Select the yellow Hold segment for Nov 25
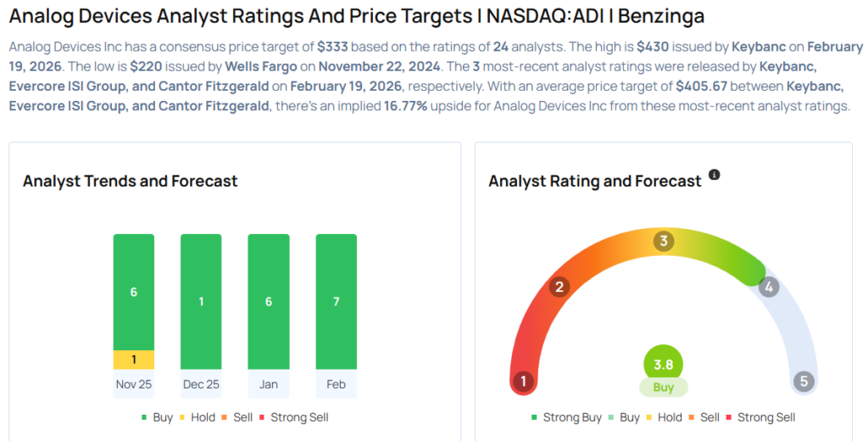 point(134,360)
